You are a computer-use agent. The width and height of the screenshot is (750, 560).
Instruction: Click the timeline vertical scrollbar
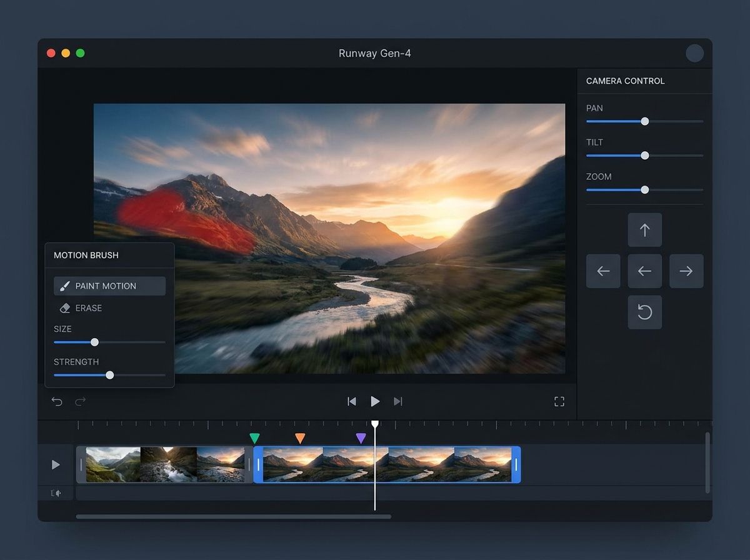pyautogui.click(x=707, y=462)
